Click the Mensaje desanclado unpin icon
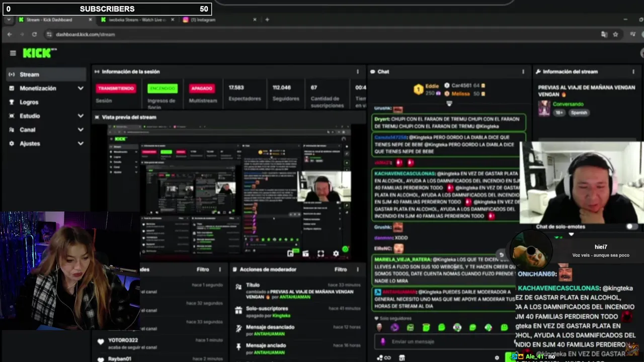644x362 pixels. 238,328
